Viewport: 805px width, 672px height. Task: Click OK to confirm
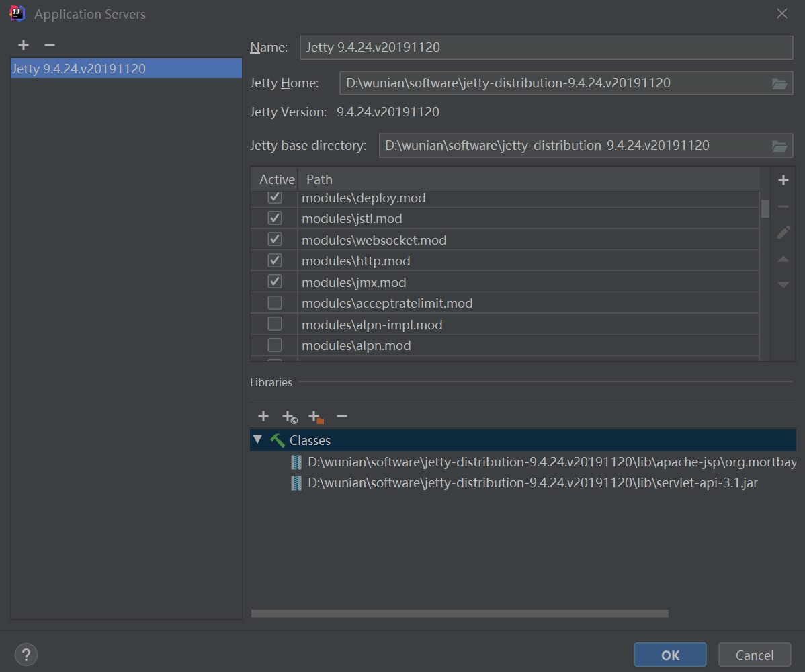point(670,655)
